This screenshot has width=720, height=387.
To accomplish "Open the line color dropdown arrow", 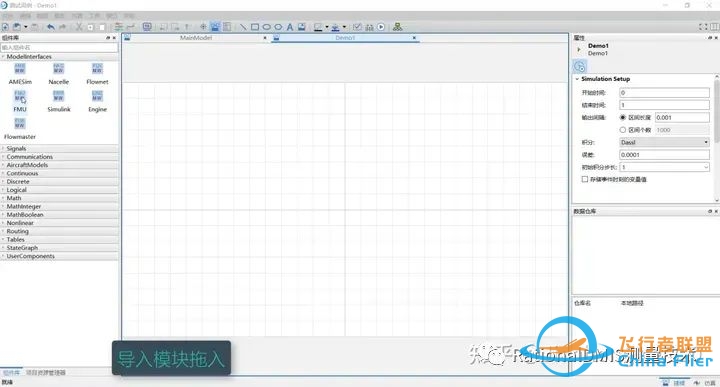I will click(327, 27).
